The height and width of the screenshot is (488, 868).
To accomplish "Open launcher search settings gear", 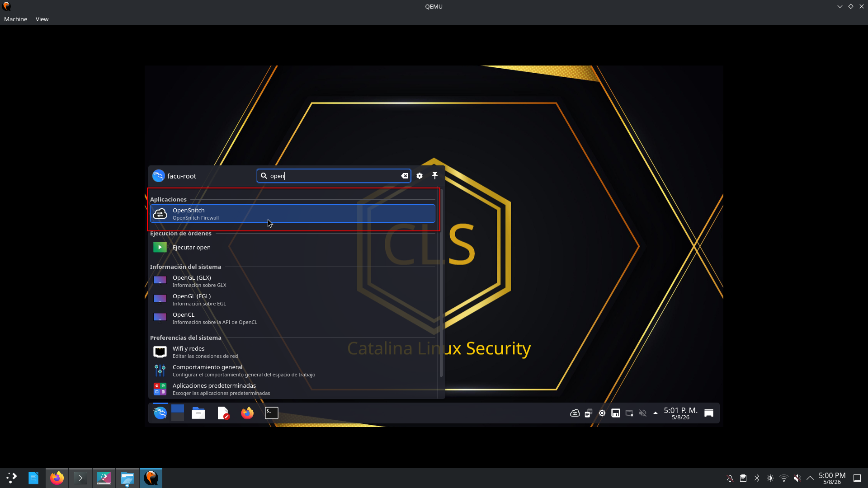I will click(x=420, y=176).
